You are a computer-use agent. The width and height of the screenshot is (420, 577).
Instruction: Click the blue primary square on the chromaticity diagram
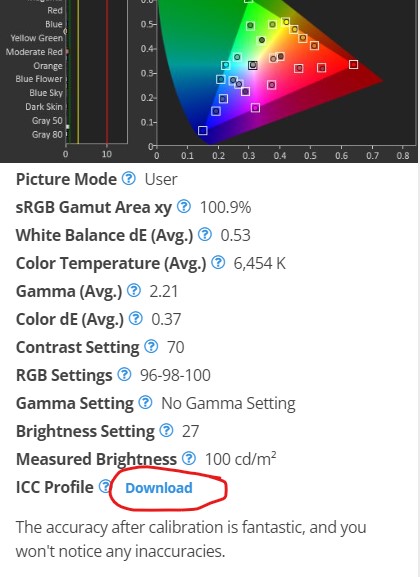click(x=202, y=130)
